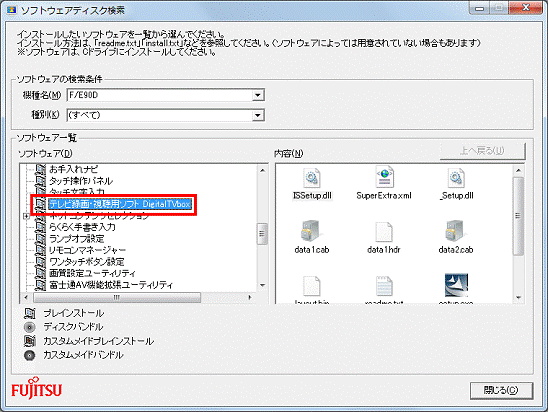Image resolution: width=548 pixels, height=412 pixels.
Task: Select the _Setup.dll file icon
Action: coord(456,178)
